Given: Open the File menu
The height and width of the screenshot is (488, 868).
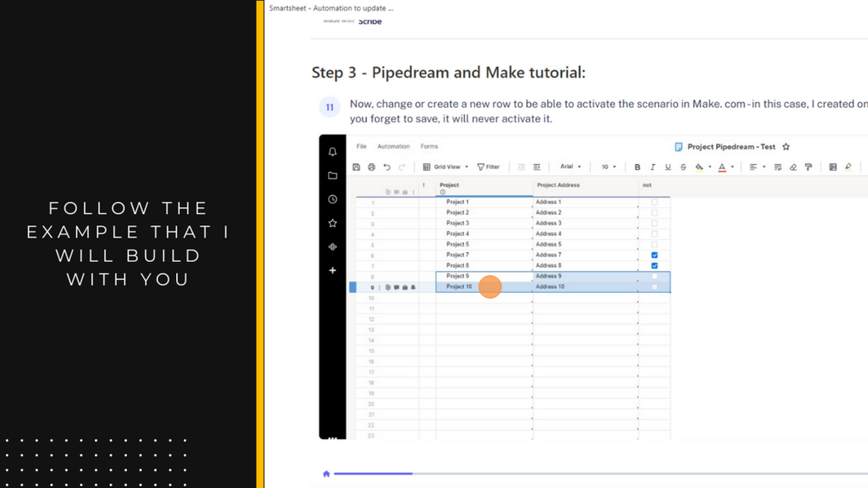Looking at the screenshot, I should (362, 147).
